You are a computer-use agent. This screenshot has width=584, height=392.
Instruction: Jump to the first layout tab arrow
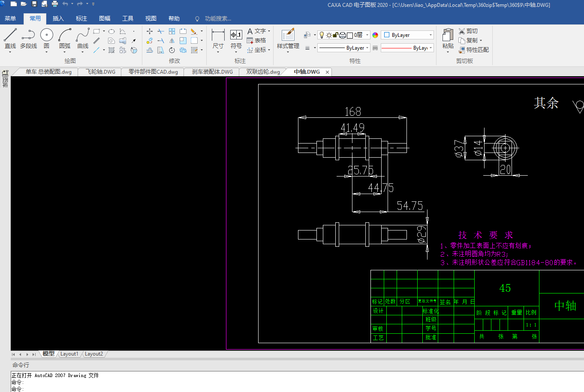pos(13,354)
